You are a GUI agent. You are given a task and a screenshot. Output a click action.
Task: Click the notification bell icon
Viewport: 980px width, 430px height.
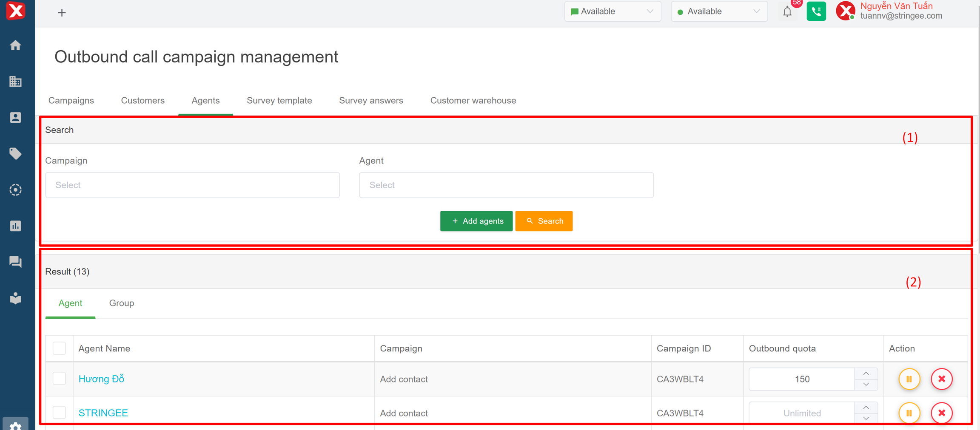click(x=787, y=12)
